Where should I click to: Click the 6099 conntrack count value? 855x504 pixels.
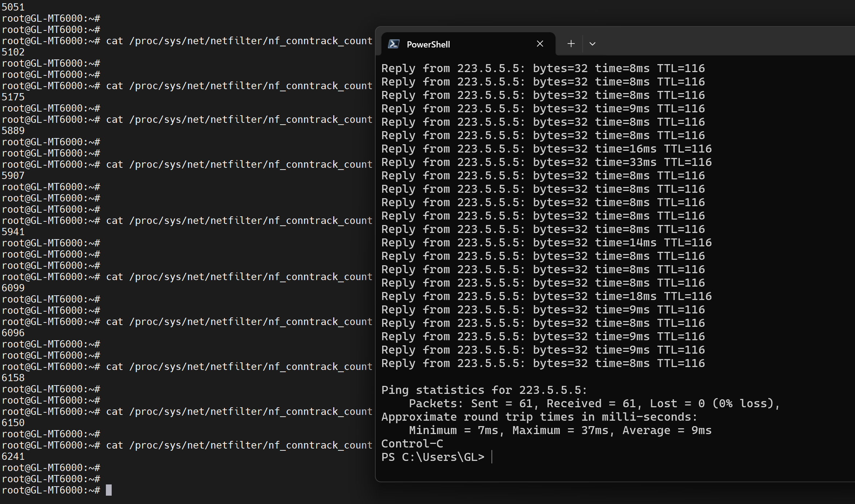click(13, 288)
